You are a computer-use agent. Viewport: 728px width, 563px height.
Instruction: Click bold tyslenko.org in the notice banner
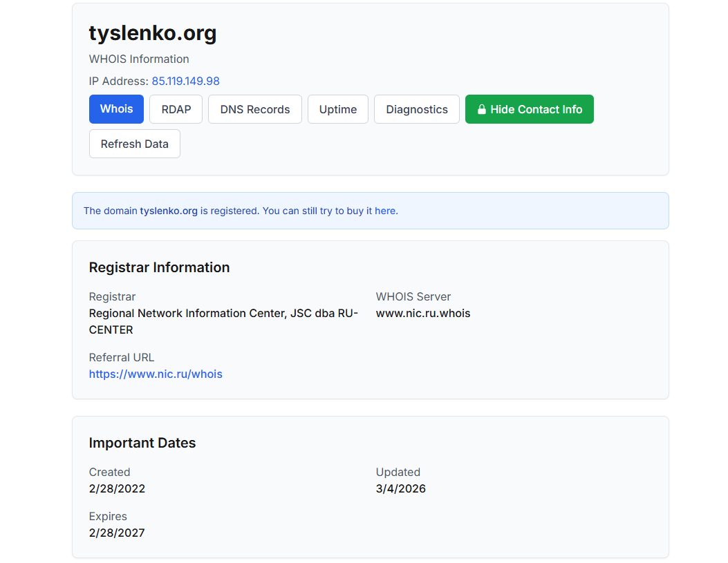[x=169, y=211]
